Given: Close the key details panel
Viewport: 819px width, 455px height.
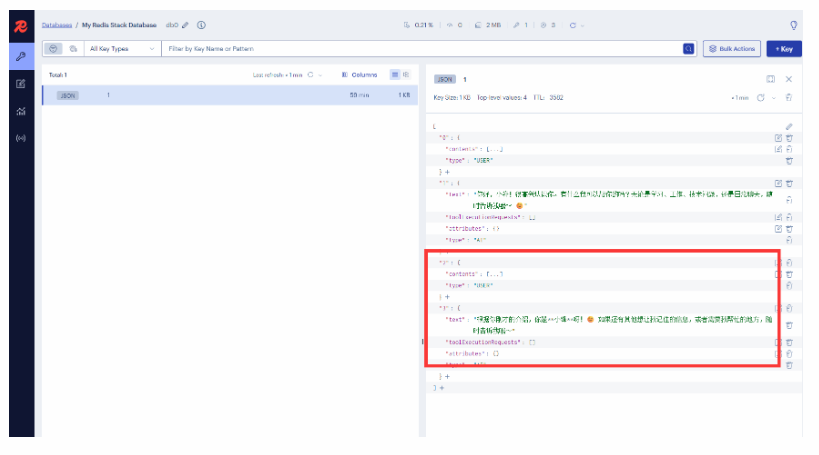Looking at the screenshot, I should coord(789,79).
